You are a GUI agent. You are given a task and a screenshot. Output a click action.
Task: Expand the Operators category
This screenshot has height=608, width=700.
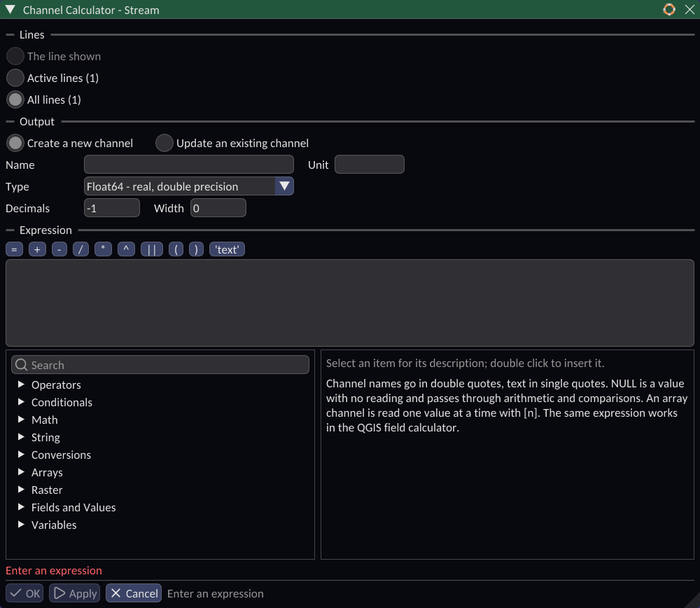point(21,384)
